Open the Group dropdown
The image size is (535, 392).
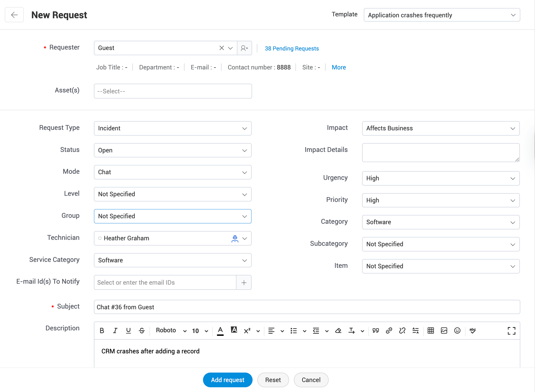(x=173, y=216)
